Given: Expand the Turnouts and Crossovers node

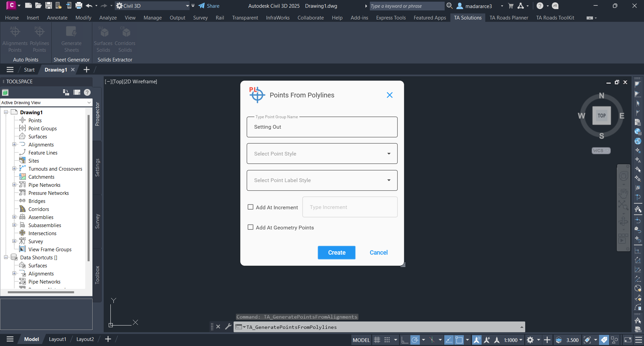Looking at the screenshot, I should pos(14,169).
